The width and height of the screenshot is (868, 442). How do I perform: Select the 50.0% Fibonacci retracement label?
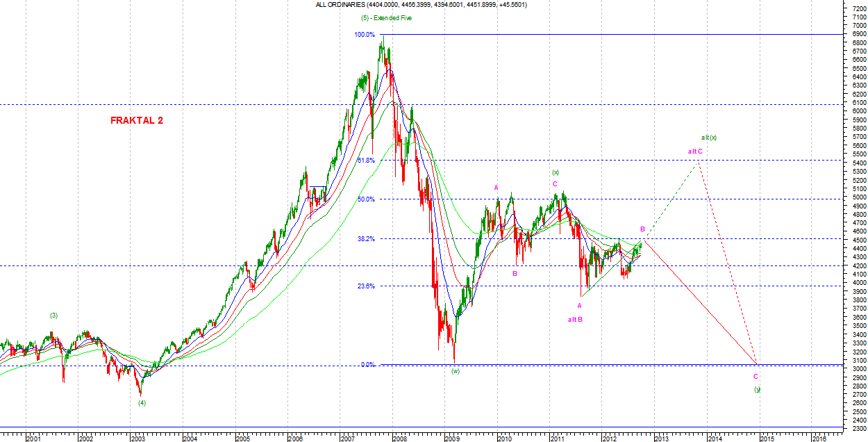click(365, 199)
